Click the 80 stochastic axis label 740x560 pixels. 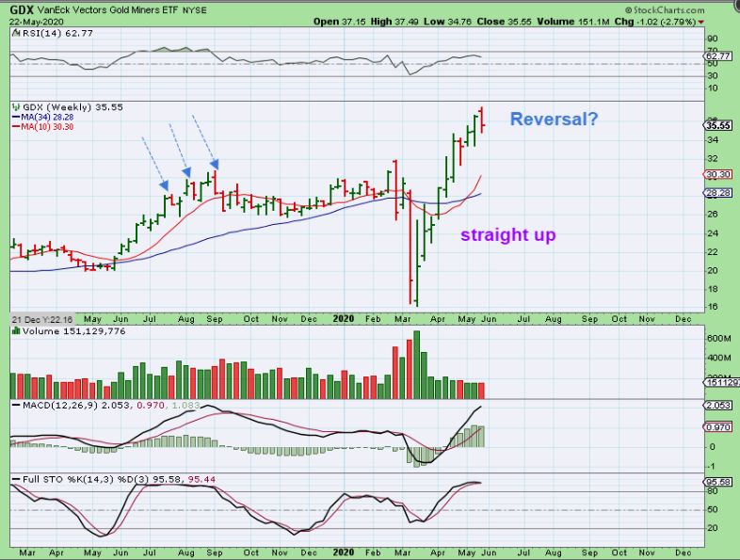point(713,491)
